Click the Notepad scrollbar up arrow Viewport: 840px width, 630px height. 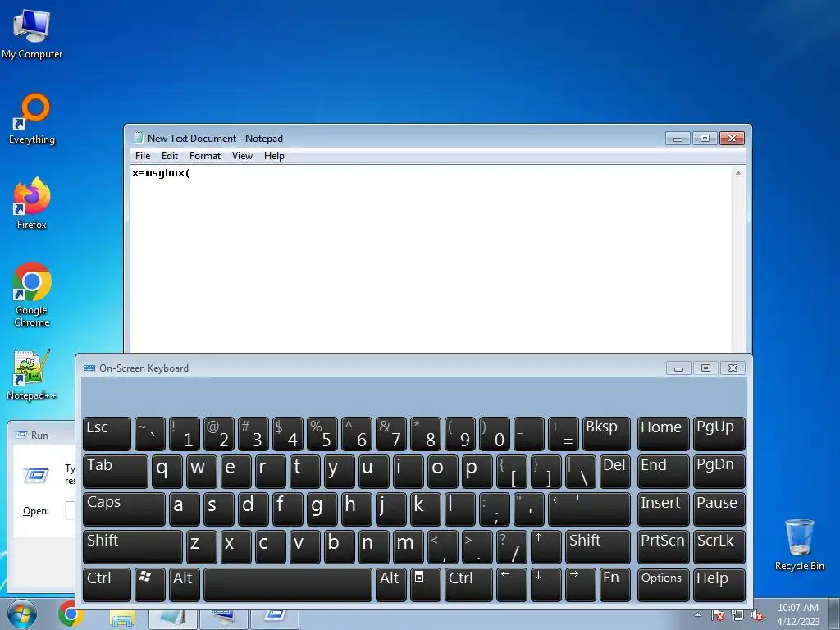pos(738,173)
